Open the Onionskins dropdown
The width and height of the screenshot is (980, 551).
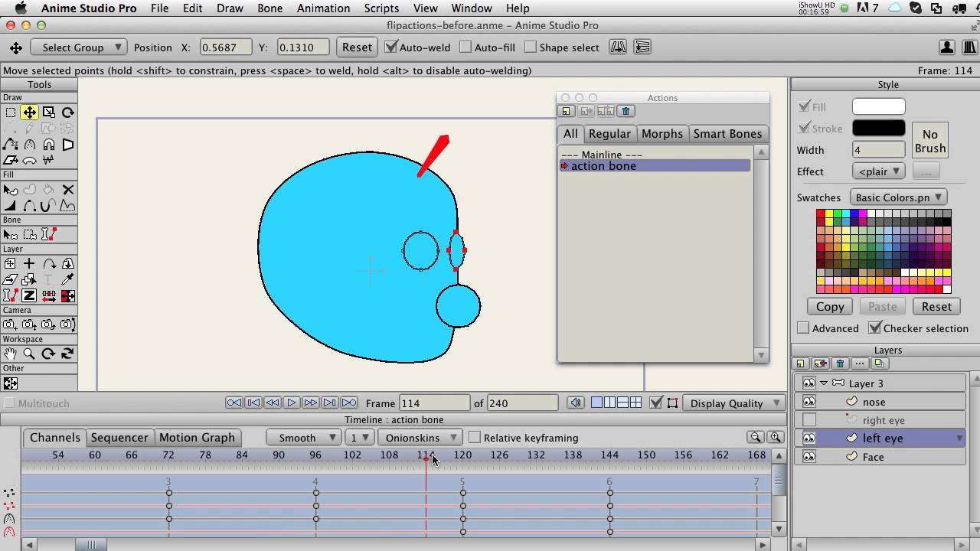click(420, 438)
